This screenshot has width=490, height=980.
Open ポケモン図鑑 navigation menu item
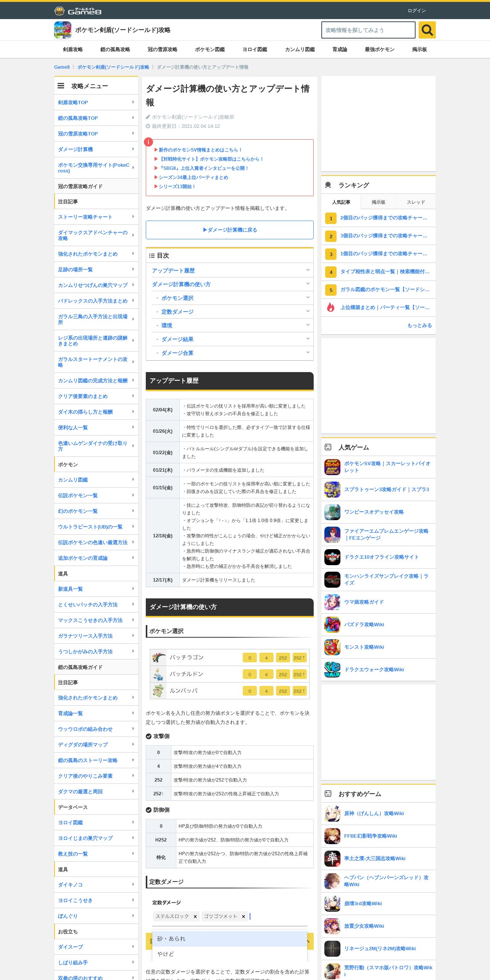[210, 50]
